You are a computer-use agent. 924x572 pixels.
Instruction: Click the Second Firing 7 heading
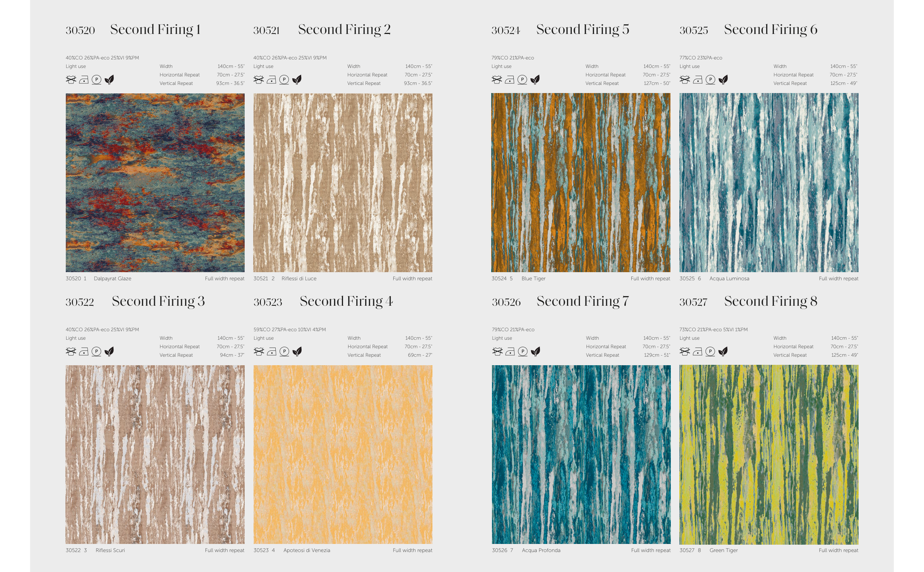coord(582,301)
